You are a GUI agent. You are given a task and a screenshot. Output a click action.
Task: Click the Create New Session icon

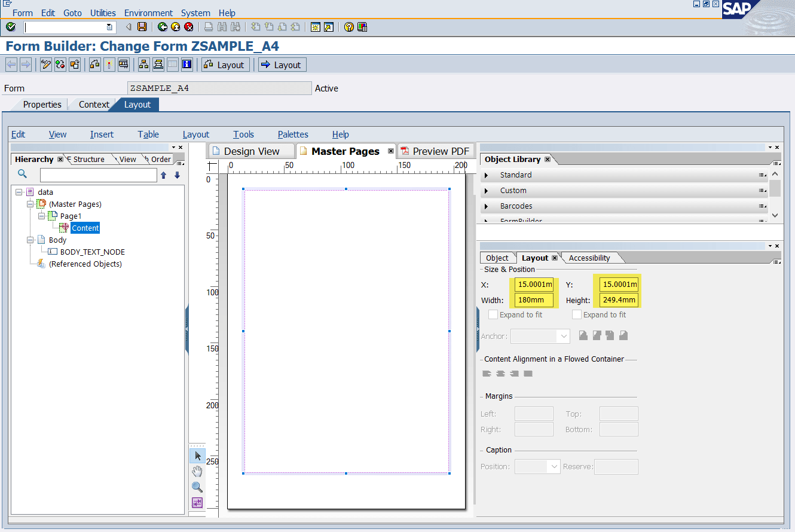pos(316,27)
